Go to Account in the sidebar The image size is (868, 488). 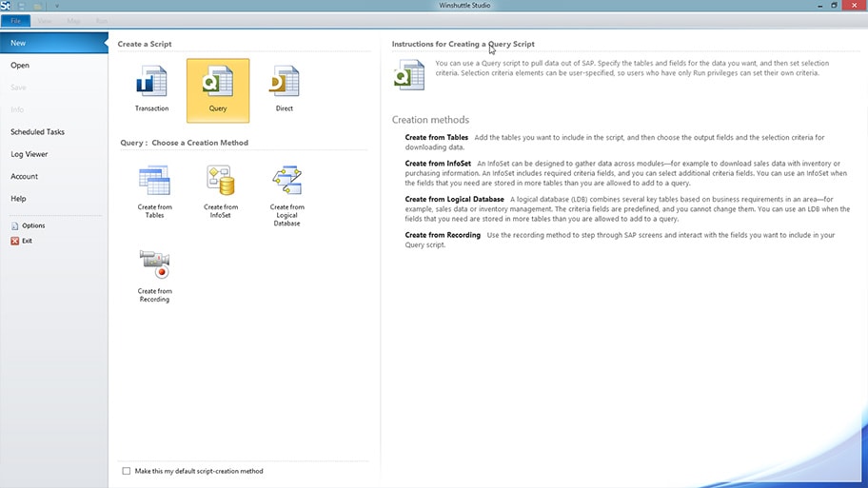click(25, 176)
